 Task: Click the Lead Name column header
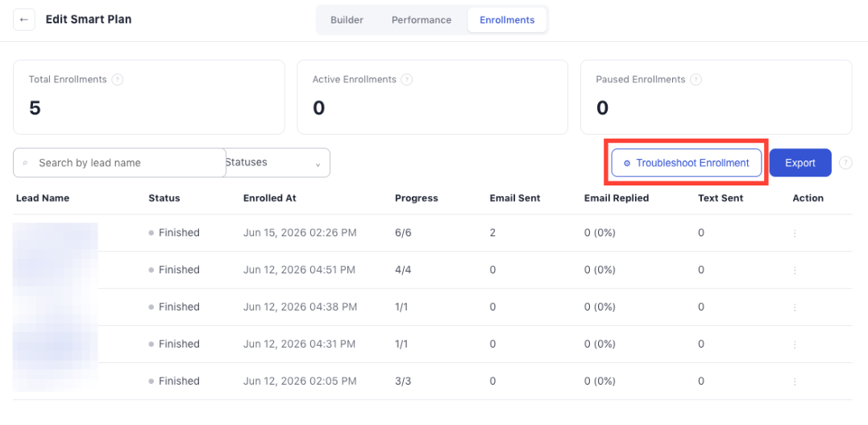pyautogui.click(x=43, y=198)
